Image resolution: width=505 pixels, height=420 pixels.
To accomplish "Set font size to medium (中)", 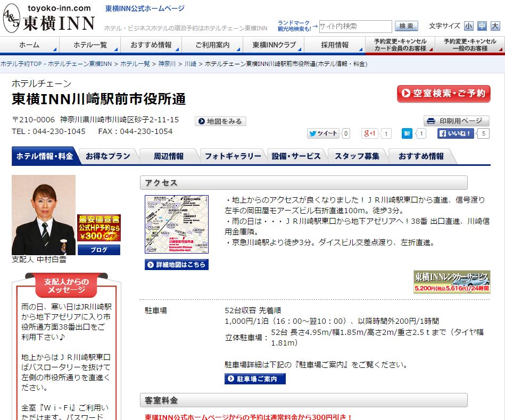I will (x=482, y=26).
